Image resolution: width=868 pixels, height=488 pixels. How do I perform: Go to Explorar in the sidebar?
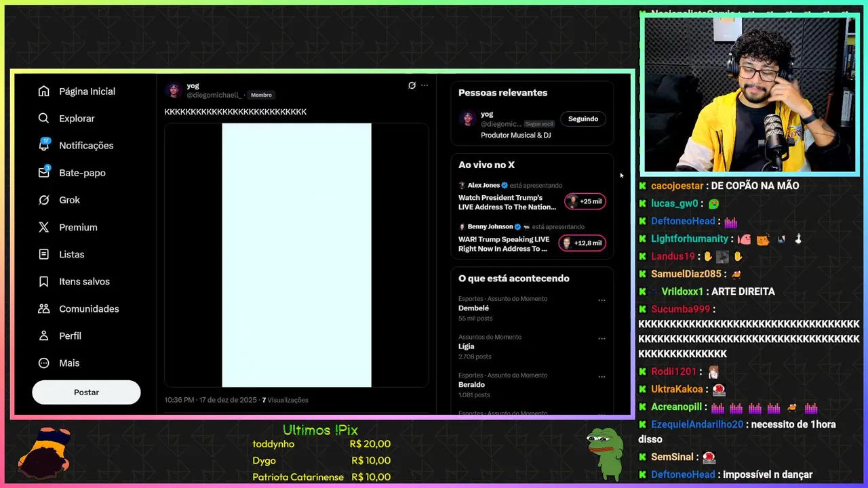click(x=77, y=119)
